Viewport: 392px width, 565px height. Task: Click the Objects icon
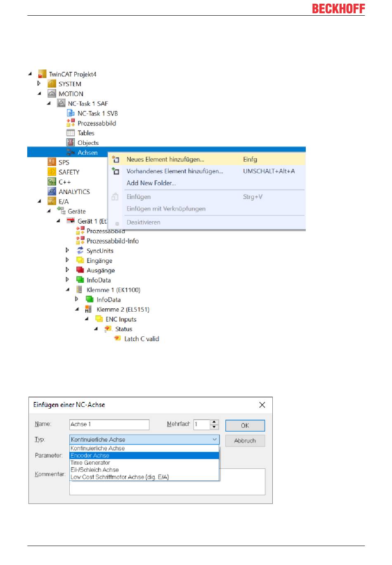(x=71, y=142)
